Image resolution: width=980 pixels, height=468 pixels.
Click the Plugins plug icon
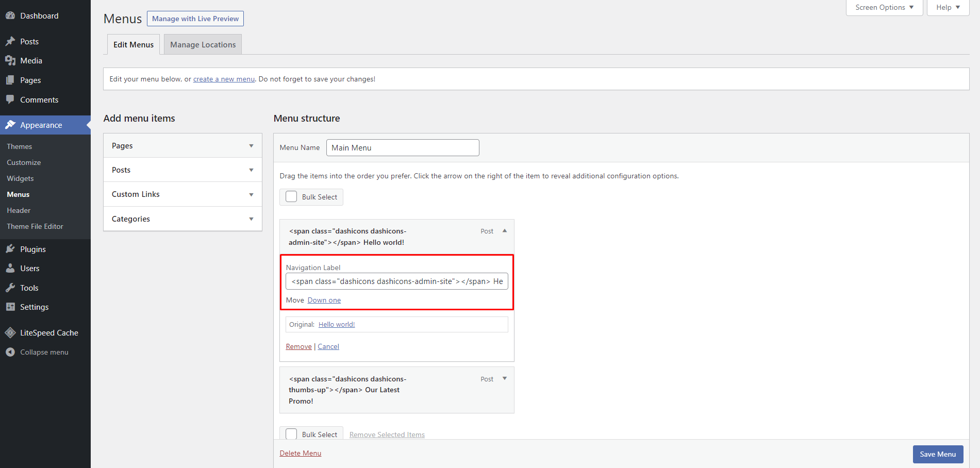coord(10,249)
